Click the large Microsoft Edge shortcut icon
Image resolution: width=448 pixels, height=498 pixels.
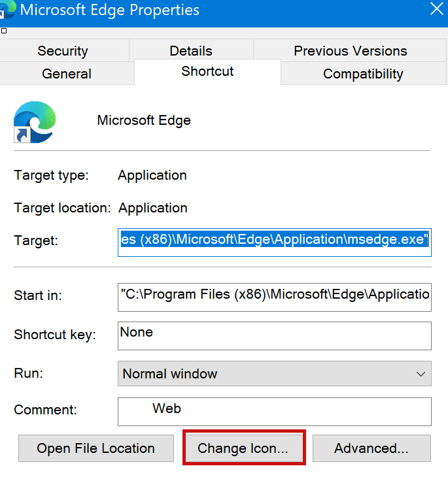(x=35, y=122)
